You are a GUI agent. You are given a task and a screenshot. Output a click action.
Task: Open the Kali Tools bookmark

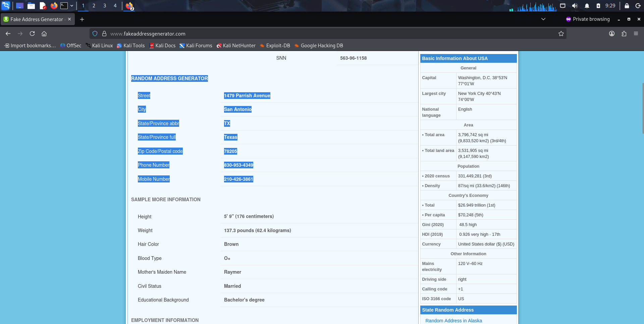(x=131, y=46)
